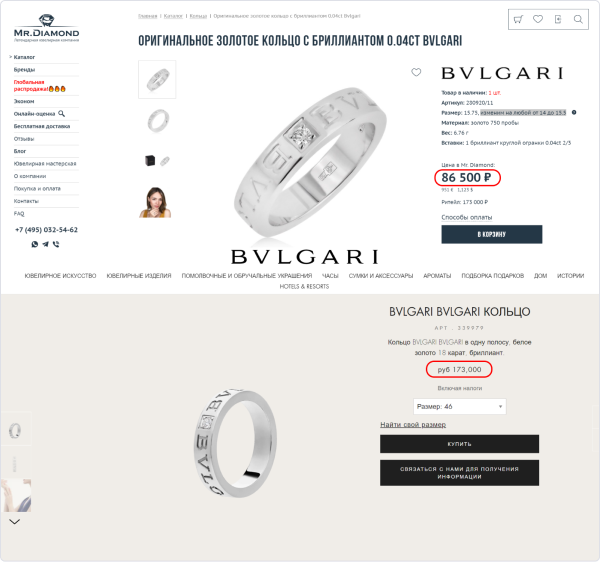Click the WhatsApp contact icon
This screenshot has width=600, height=562.
[x=35, y=244]
